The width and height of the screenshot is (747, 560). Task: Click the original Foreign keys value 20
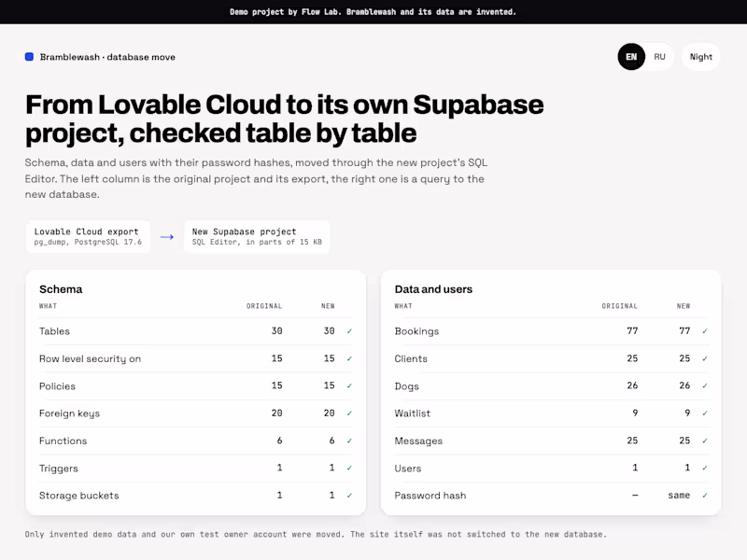276,413
